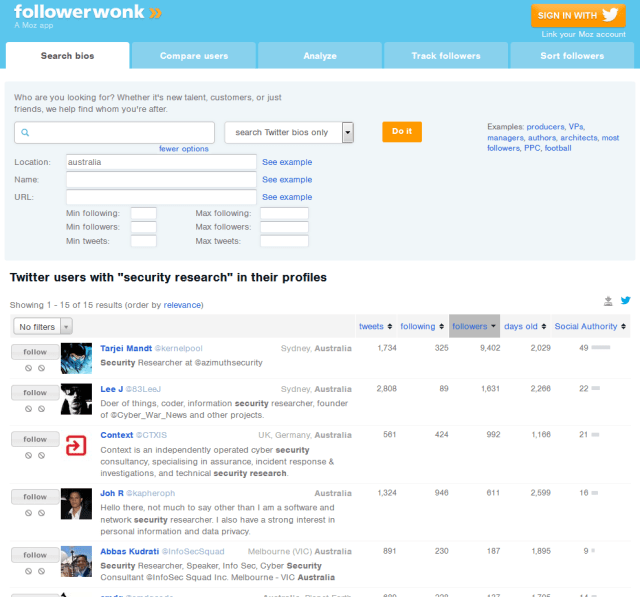Image resolution: width=640 pixels, height=597 pixels.
Task: Open Joh R's avatar thumbnail
Action: pyautogui.click(x=76, y=504)
